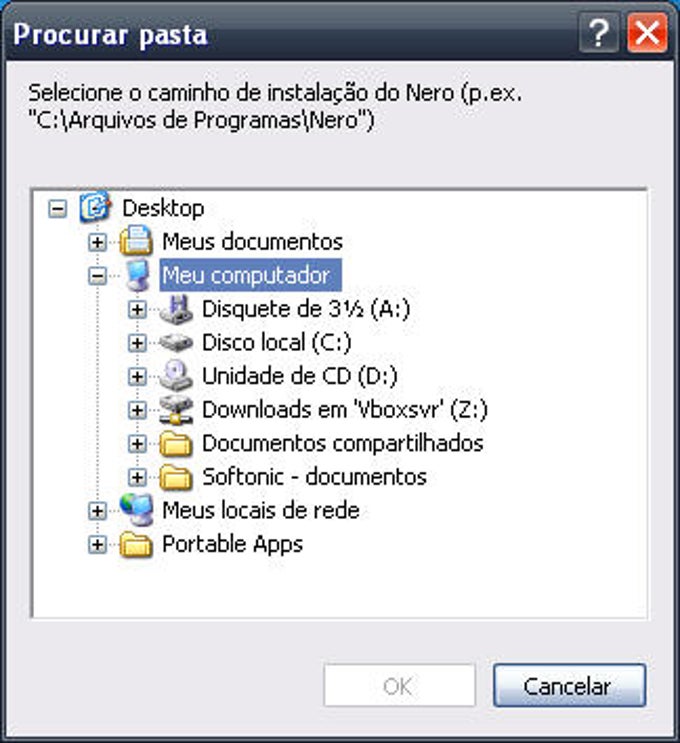Click the Disco local (C:) drive icon

176,343
